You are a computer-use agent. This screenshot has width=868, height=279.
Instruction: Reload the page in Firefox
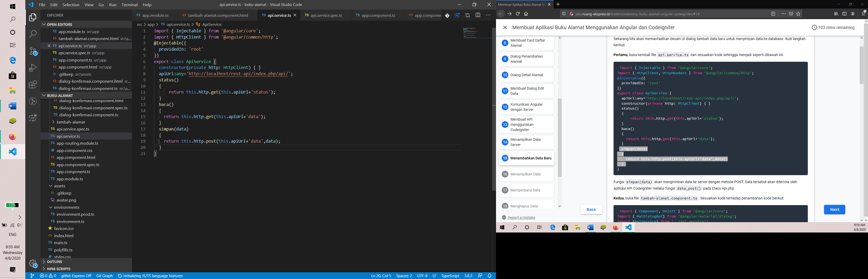coord(517,14)
